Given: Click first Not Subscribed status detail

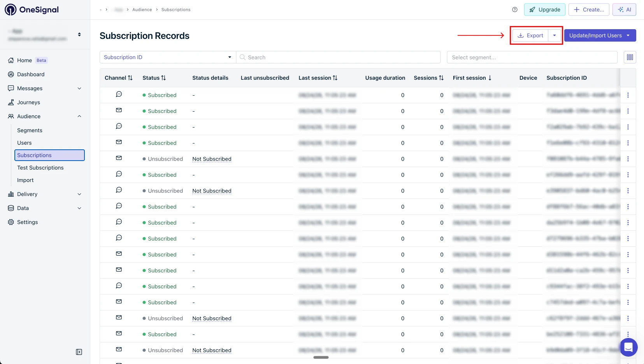Looking at the screenshot, I should coord(212,159).
